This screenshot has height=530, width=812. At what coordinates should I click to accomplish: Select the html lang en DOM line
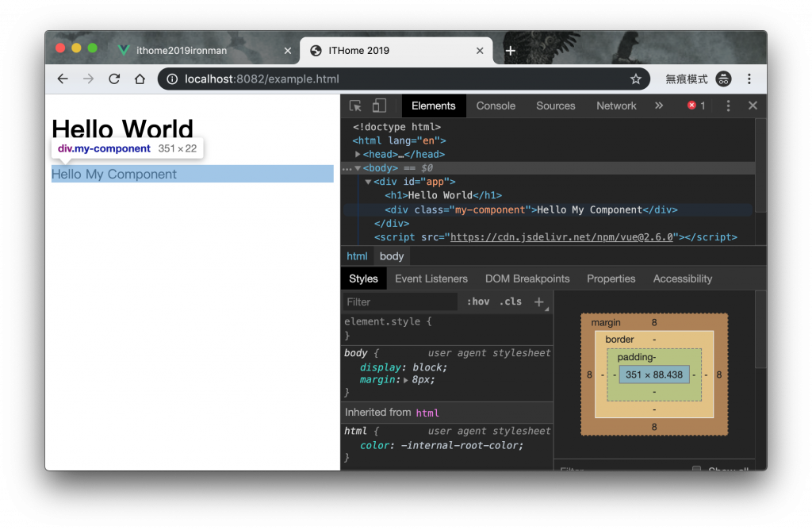[x=400, y=140]
